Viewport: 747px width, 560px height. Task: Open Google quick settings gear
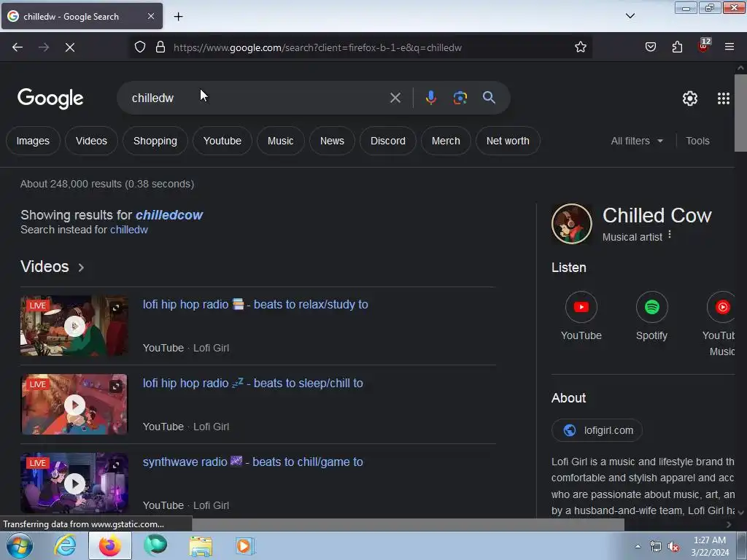[690, 98]
